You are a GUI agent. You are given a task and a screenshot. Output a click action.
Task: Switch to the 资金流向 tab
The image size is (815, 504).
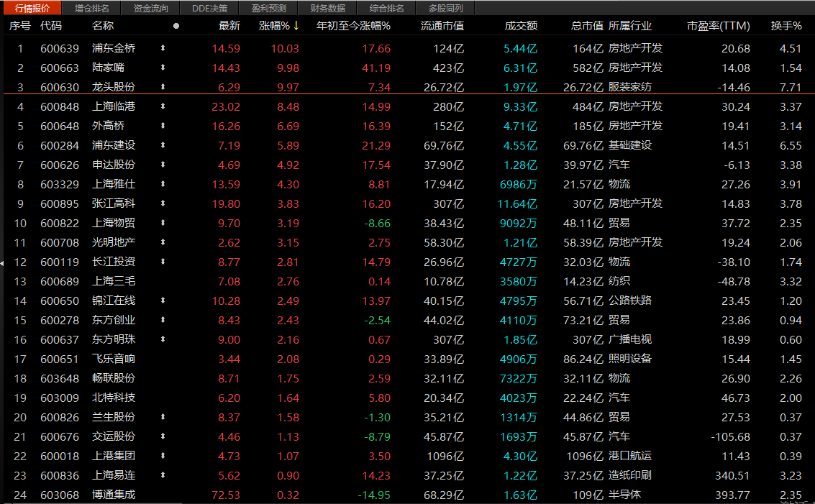pos(151,9)
